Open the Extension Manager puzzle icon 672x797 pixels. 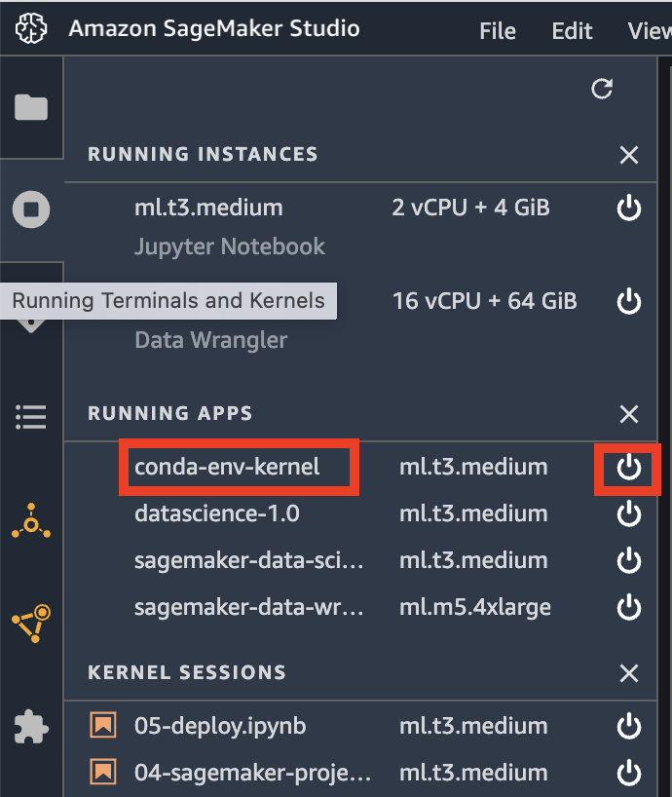pyautogui.click(x=31, y=726)
